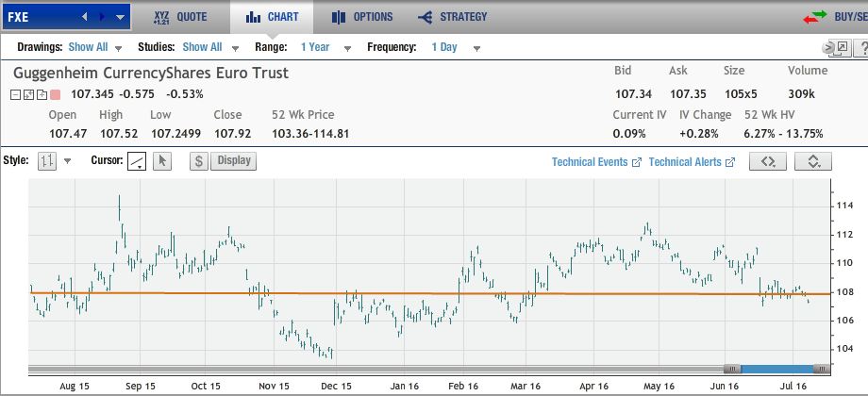Click the FXE symbol entry field
The width and height of the screenshot is (868, 396).
click(40, 17)
